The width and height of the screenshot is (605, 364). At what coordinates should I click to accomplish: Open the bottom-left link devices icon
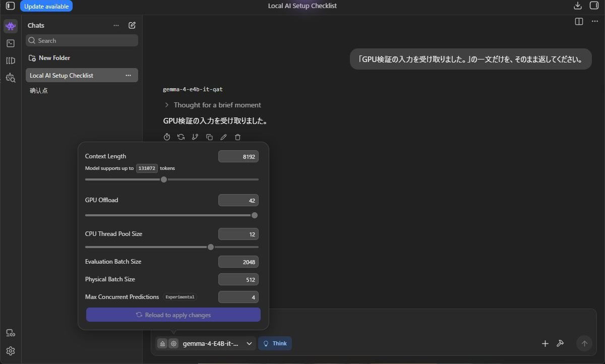tap(11, 333)
